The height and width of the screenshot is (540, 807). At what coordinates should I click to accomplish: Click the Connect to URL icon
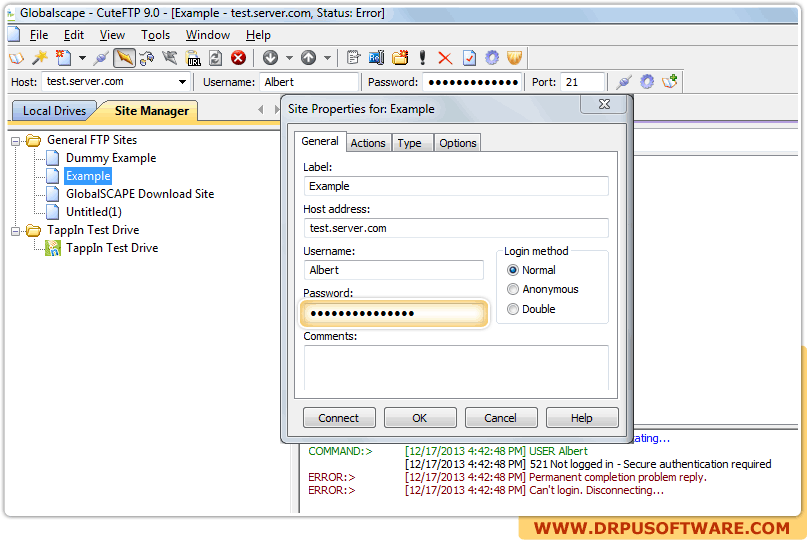click(x=194, y=58)
